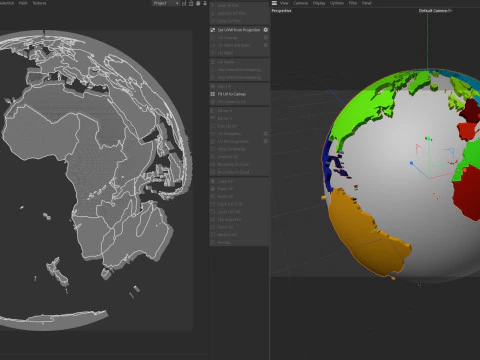Click the Set UVW from Projection icon
This screenshot has height=360, width=480.
pyautogui.click(x=213, y=30)
